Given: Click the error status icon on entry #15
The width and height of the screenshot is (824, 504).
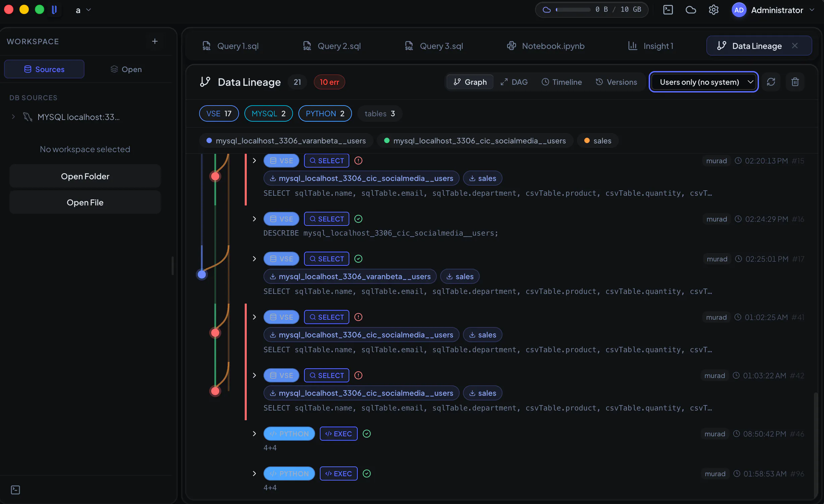Looking at the screenshot, I should pos(358,161).
